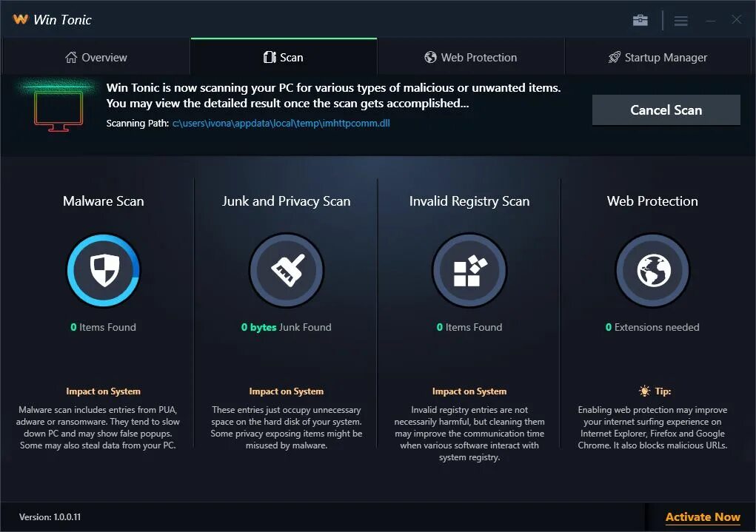
Task: Click the web protection tip description
Action: coord(652,428)
